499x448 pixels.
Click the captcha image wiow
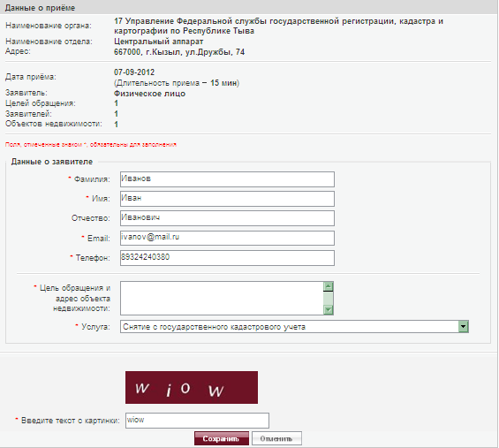tap(192, 387)
